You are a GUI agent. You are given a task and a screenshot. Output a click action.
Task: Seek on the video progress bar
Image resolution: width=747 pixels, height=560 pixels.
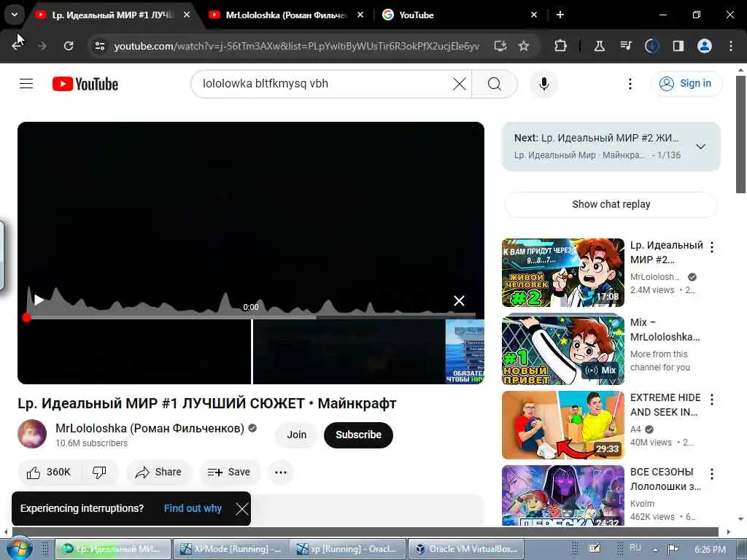tap(251, 316)
